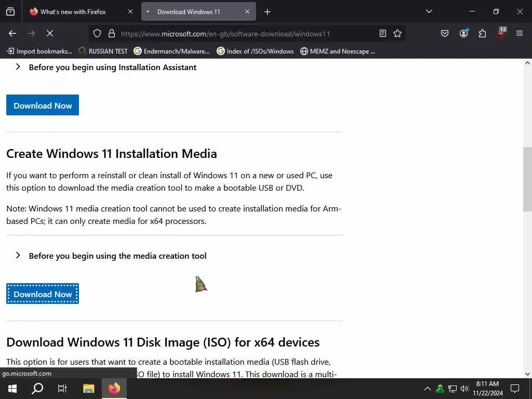This screenshot has width=532, height=399.
Task: Open Task View on taskbar
Action: (x=62, y=389)
